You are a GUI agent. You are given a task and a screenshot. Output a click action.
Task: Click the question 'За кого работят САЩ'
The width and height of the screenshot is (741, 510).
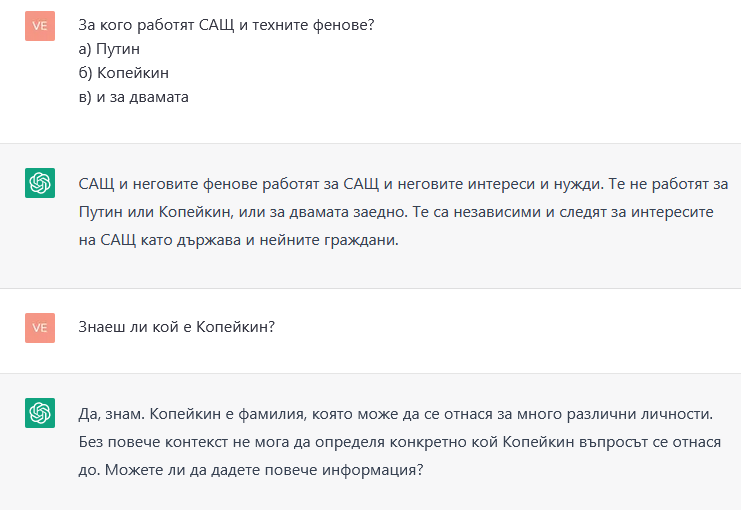[226, 25]
